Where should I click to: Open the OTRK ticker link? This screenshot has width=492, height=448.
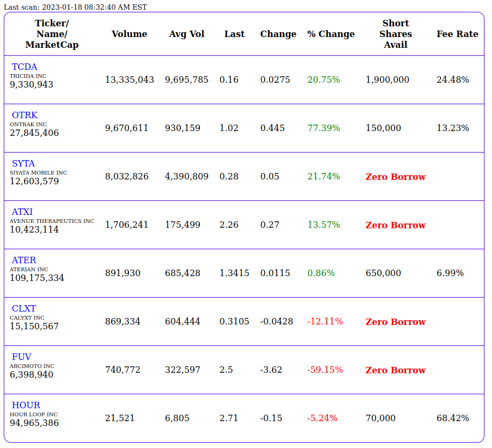pyautogui.click(x=25, y=115)
